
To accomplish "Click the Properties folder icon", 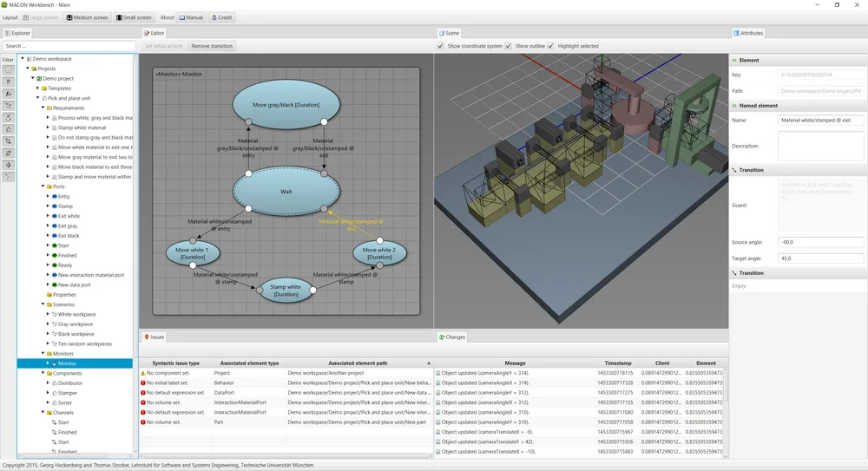I will 49,295.
